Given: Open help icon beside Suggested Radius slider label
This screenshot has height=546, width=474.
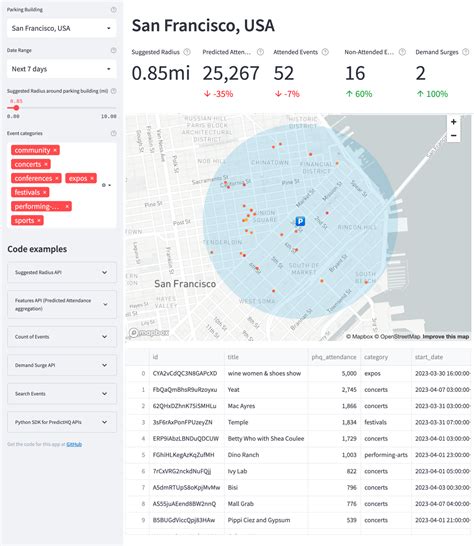Looking at the screenshot, I should (114, 91).
